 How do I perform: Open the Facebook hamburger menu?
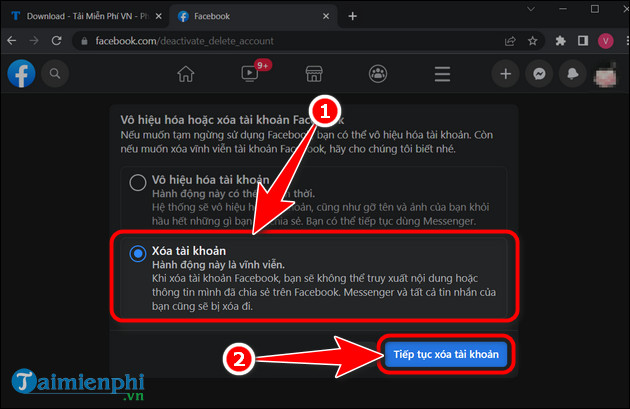pyautogui.click(x=442, y=74)
